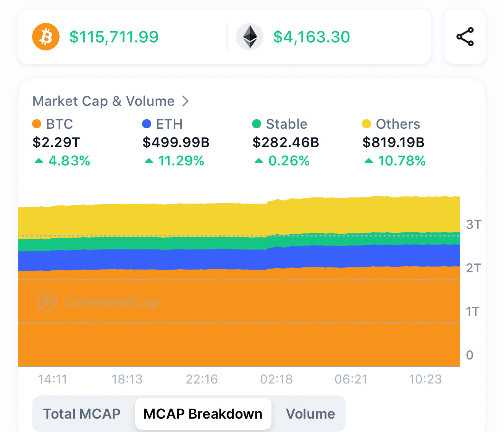
Task: Click the Others green up-arrow indicator
Action: [x=369, y=161]
